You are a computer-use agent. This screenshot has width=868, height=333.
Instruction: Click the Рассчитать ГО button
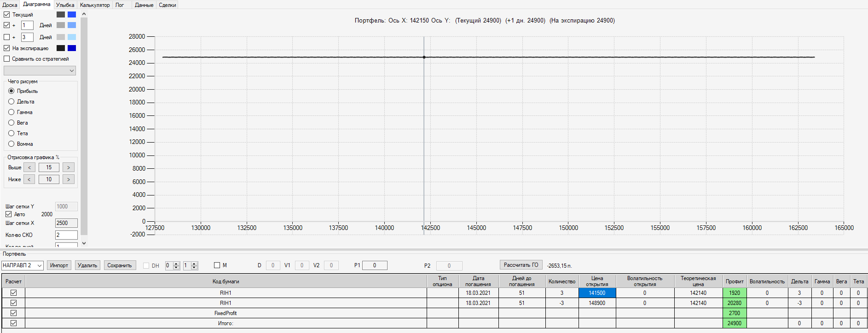point(521,265)
